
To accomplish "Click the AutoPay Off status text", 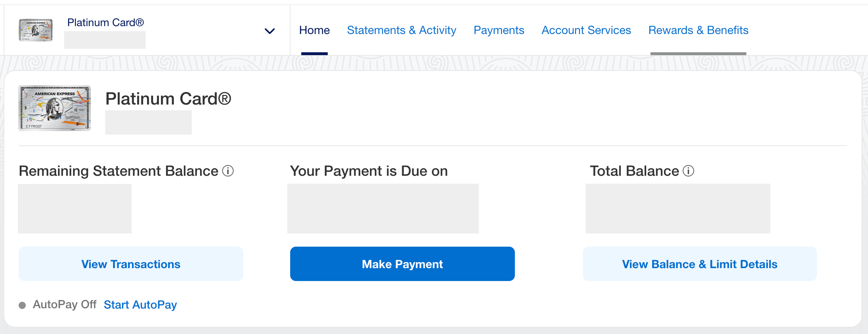I will 65,304.
